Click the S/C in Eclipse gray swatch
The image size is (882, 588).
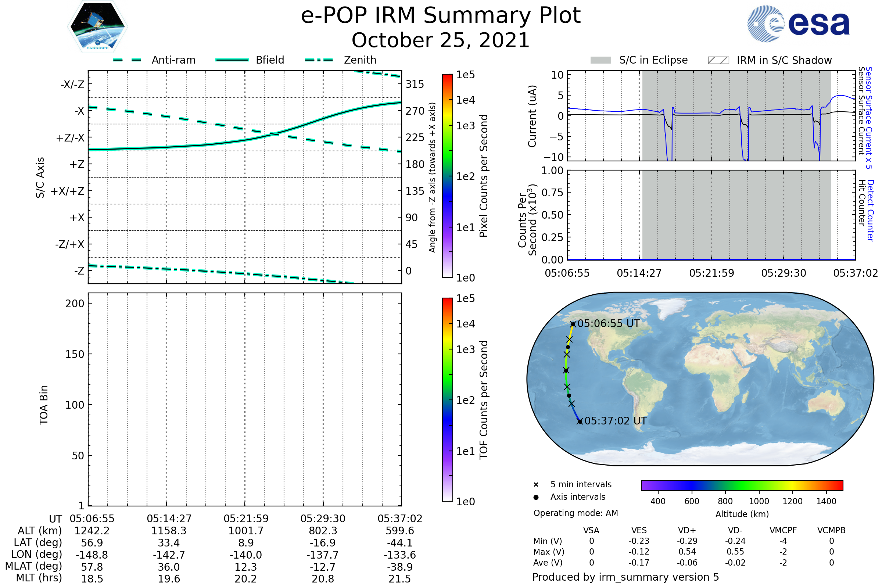tap(600, 60)
